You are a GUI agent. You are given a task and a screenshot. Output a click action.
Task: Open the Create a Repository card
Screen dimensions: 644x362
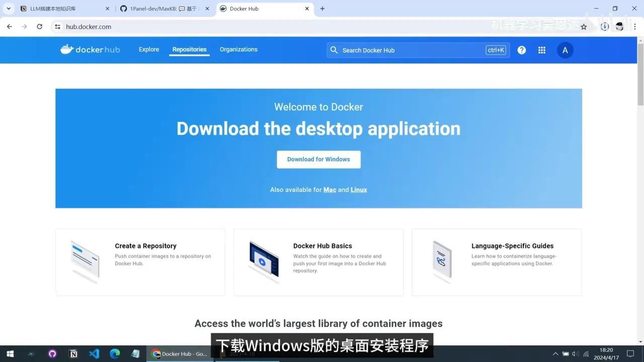tap(140, 262)
